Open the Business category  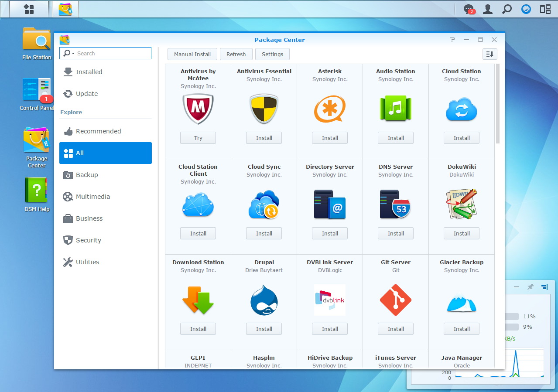coord(106,218)
